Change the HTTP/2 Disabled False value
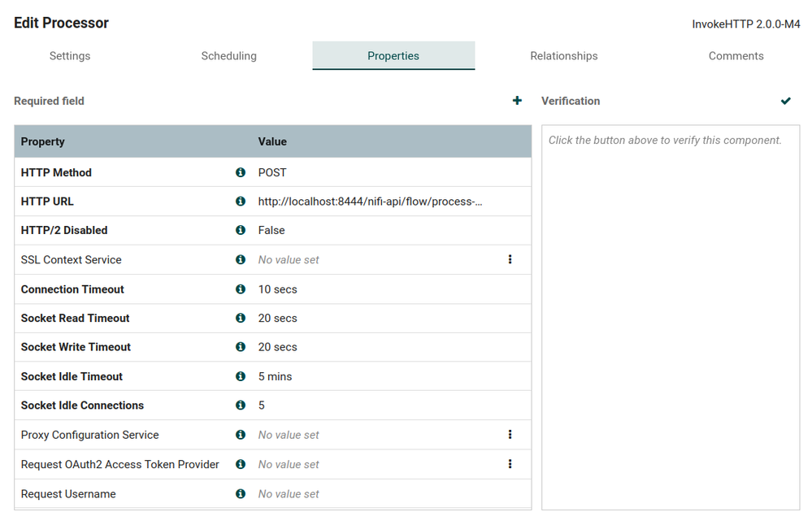The width and height of the screenshot is (812, 525). [271, 230]
